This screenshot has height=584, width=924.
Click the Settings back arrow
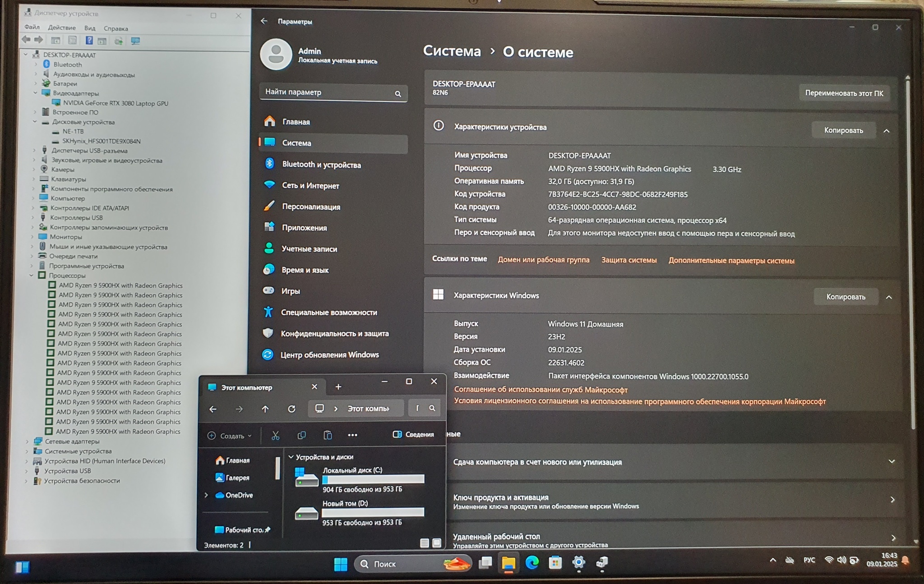pos(264,21)
